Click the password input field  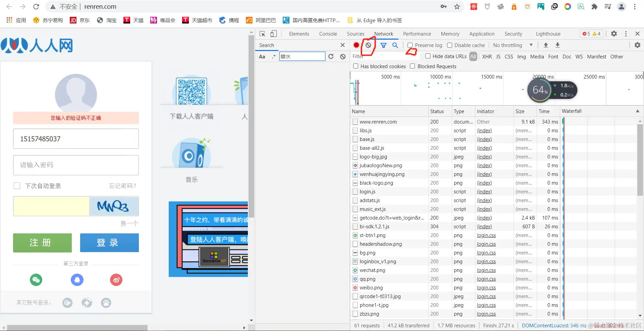pyautogui.click(x=76, y=165)
